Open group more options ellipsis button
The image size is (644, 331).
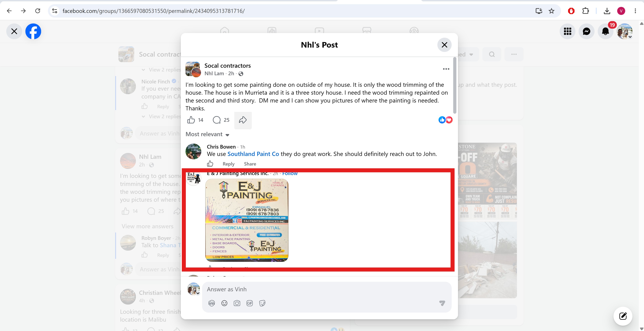[514, 54]
